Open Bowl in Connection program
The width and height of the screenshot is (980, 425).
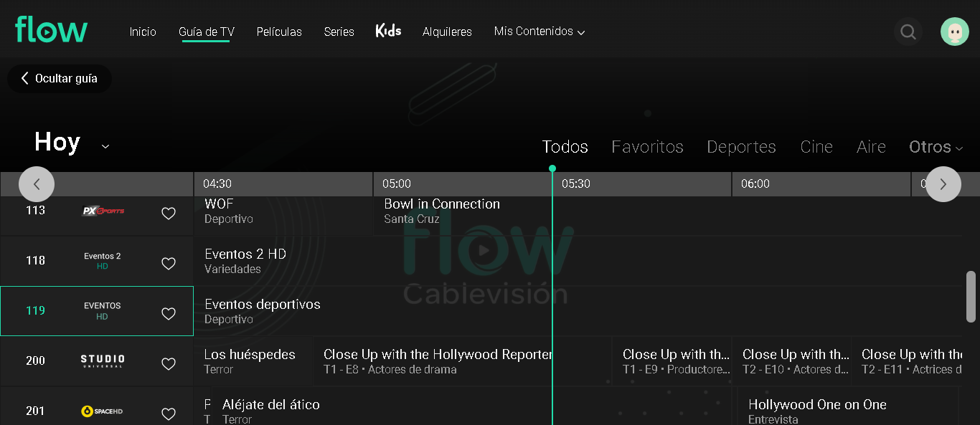click(442, 211)
